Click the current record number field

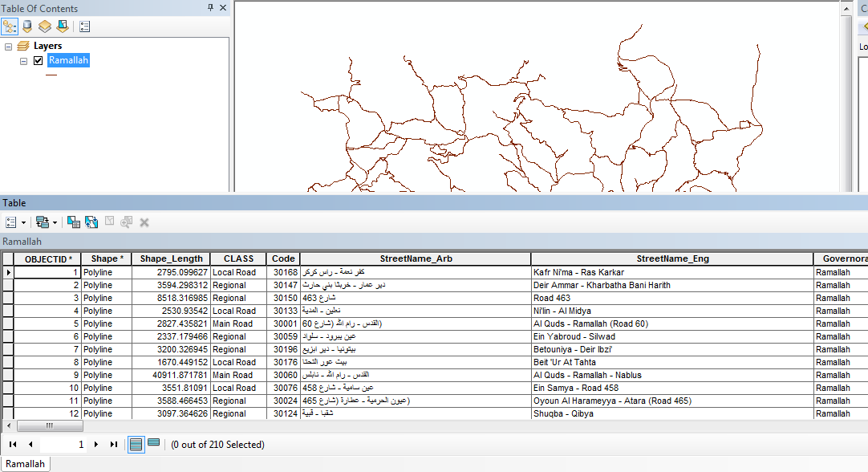click(x=64, y=444)
